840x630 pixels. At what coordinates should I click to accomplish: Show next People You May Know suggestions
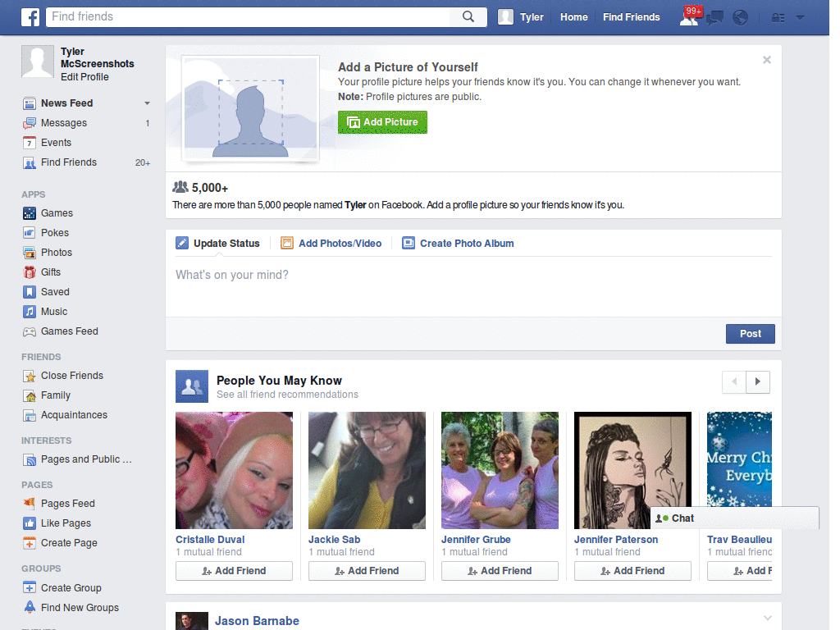coord(757,382)
